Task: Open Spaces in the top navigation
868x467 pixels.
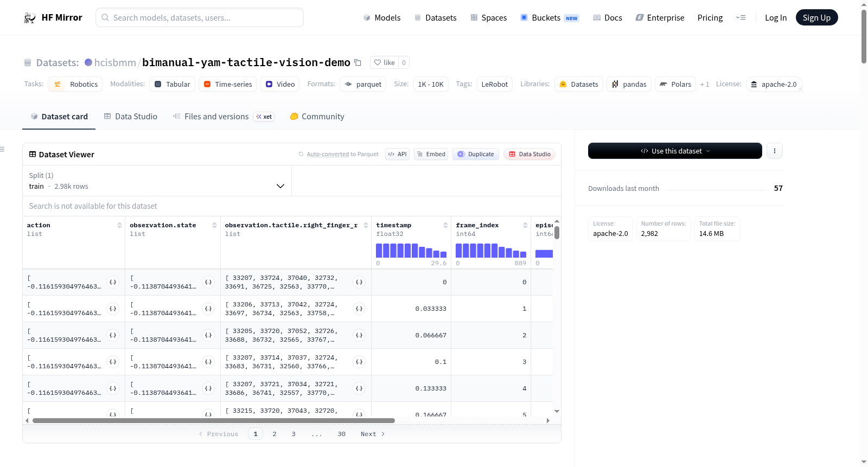Action: (488, 18)
